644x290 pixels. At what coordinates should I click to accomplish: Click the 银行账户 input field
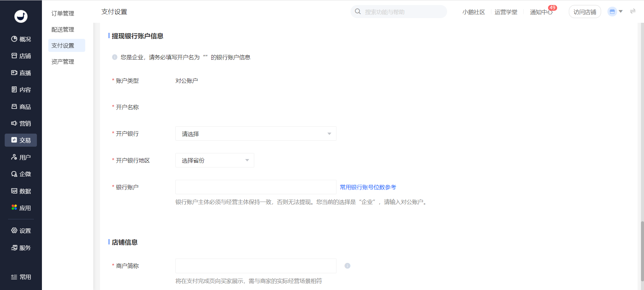click(256, 187)
